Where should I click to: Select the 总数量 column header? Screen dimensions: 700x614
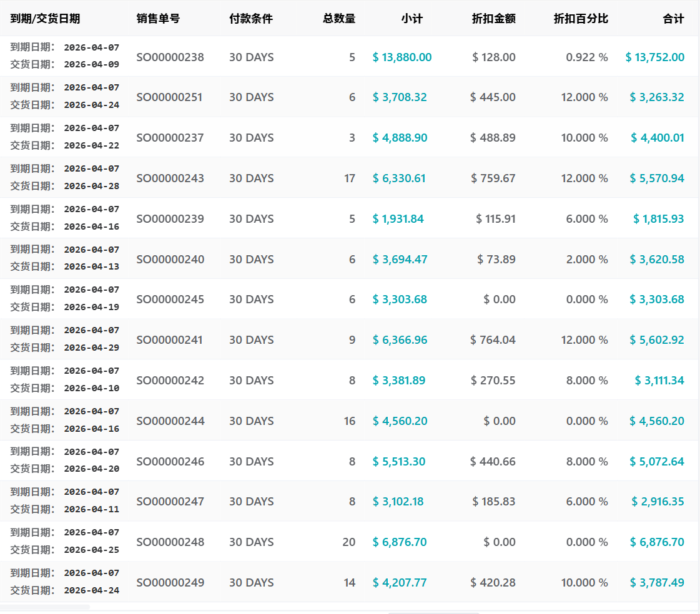tap(339, 19)
